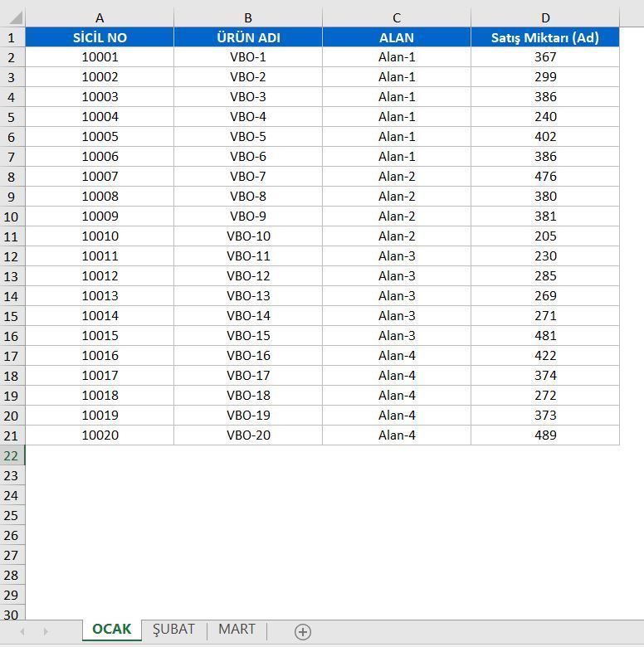Select cell containing VBO-20
Screen dimensions: 644x647
(x=248, y=435)
